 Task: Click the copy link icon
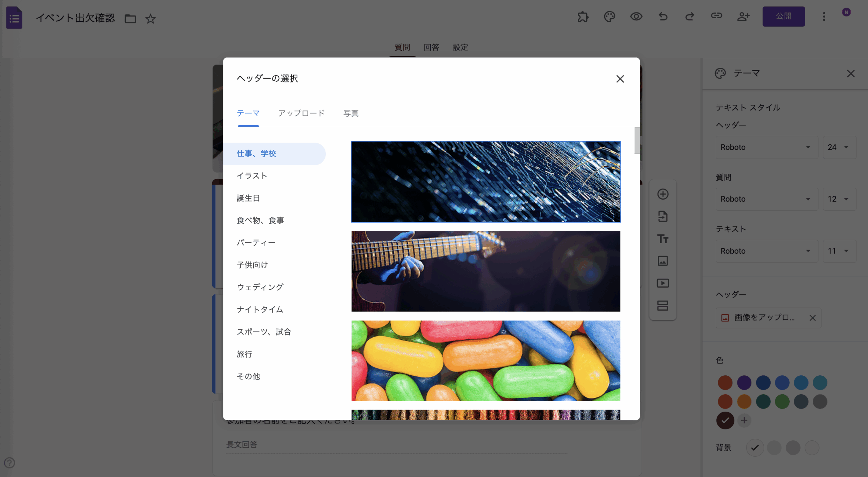click(x=716, y=16)
